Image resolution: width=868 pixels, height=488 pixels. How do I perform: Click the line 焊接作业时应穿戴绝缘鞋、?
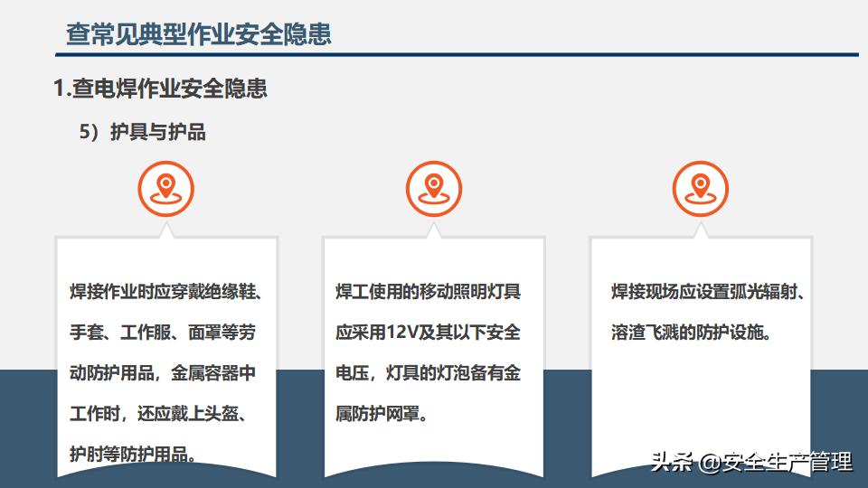point(166,292)
